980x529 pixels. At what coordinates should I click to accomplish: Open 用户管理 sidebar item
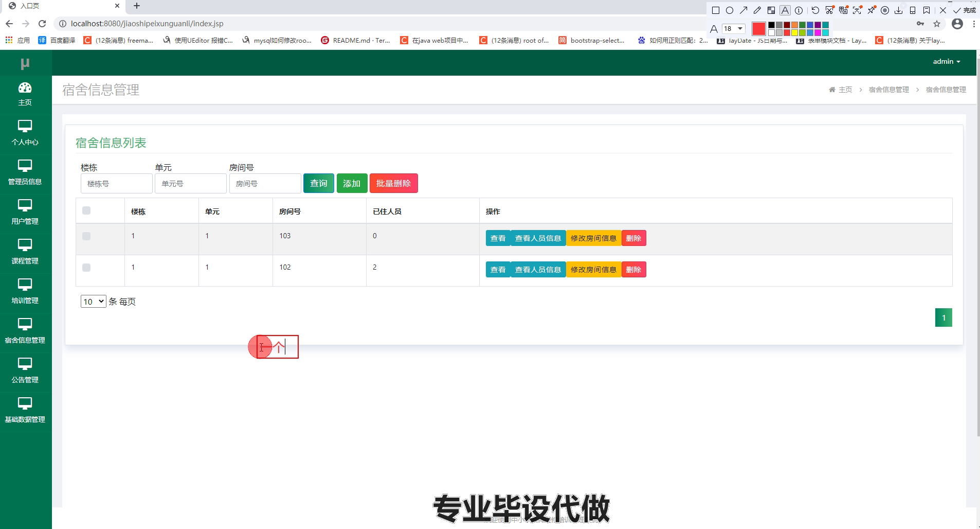tap(25, 213)
